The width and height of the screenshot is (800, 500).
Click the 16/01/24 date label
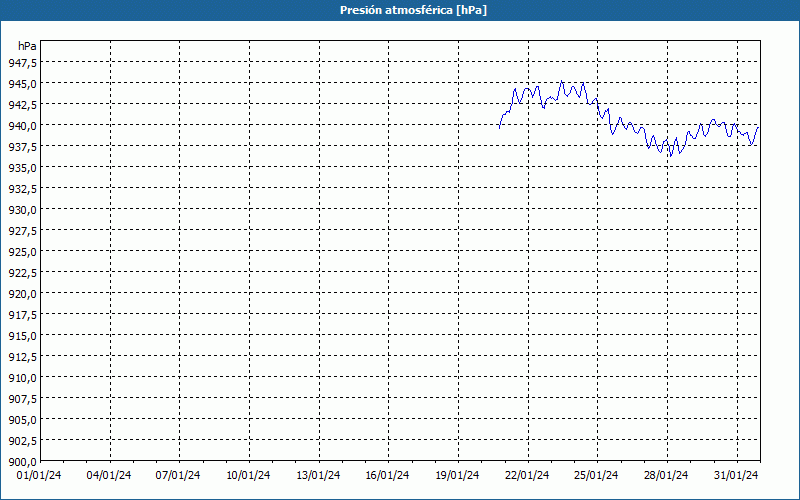tap(387, 475)
